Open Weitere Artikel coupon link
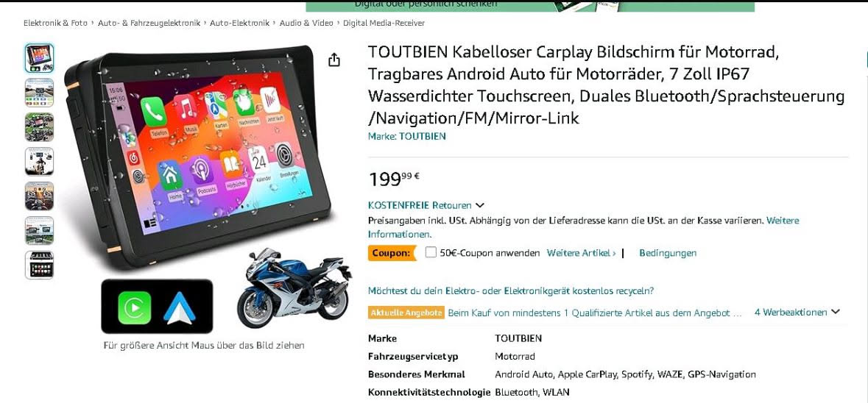This screenshot has width=868, height=403. [x=582, y=253]
